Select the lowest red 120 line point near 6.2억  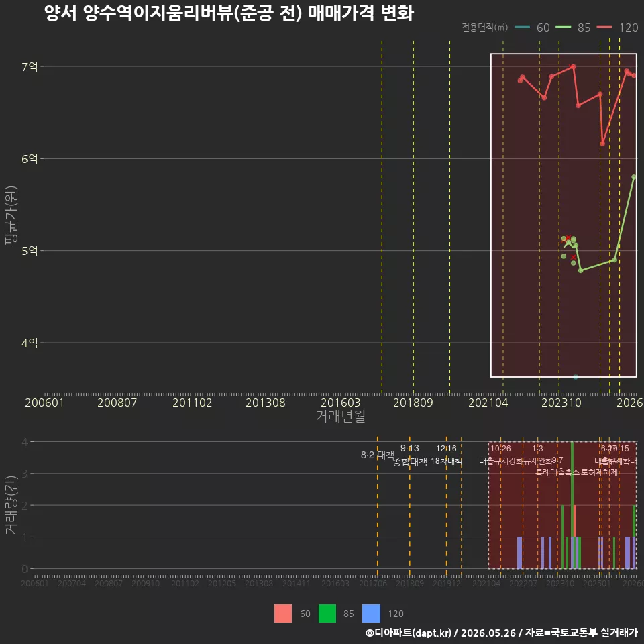tap(602, 144)
